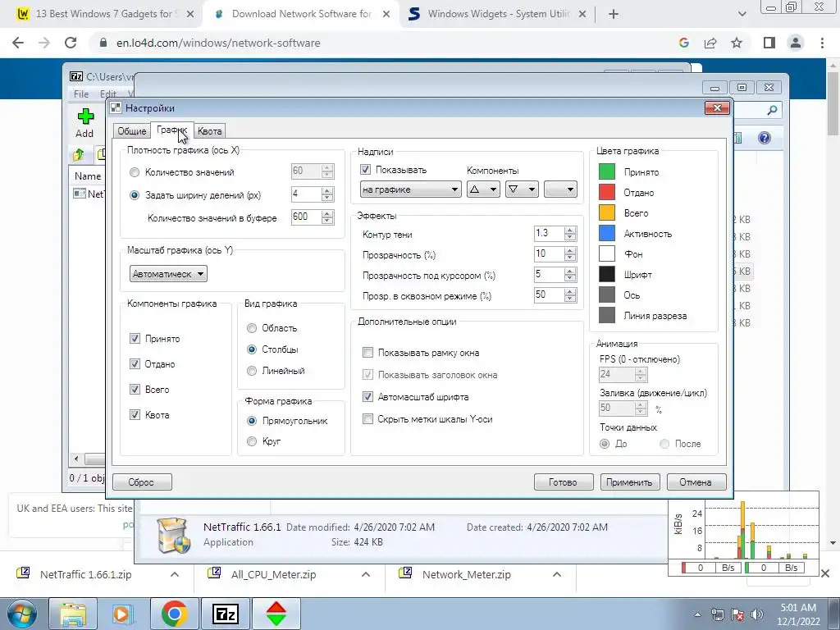Expand NetTraffic 1.66.1.zip download menu
The image size is (840, 630).
click(174, 574)
